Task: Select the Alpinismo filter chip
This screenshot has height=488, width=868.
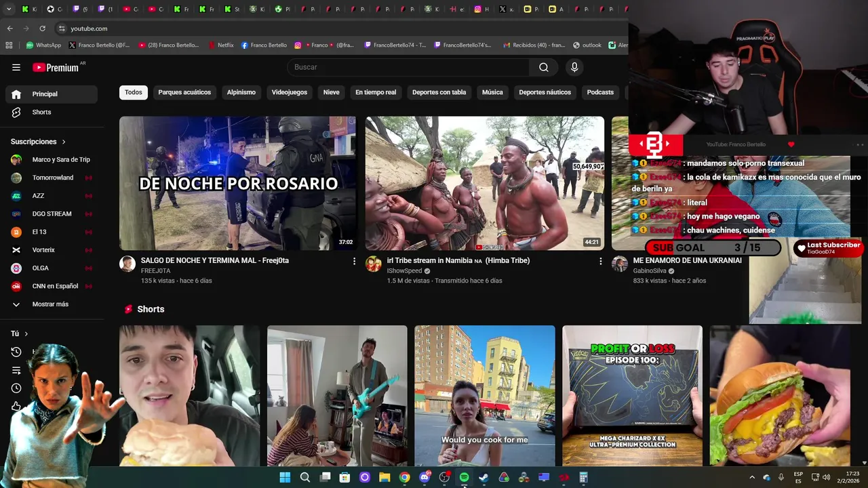Action: click(241, 92)
